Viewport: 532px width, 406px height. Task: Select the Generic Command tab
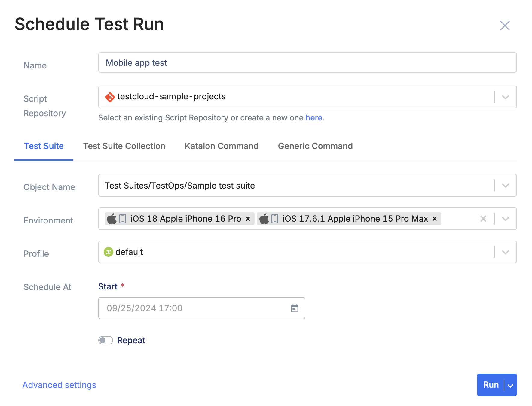click(315, 146)
